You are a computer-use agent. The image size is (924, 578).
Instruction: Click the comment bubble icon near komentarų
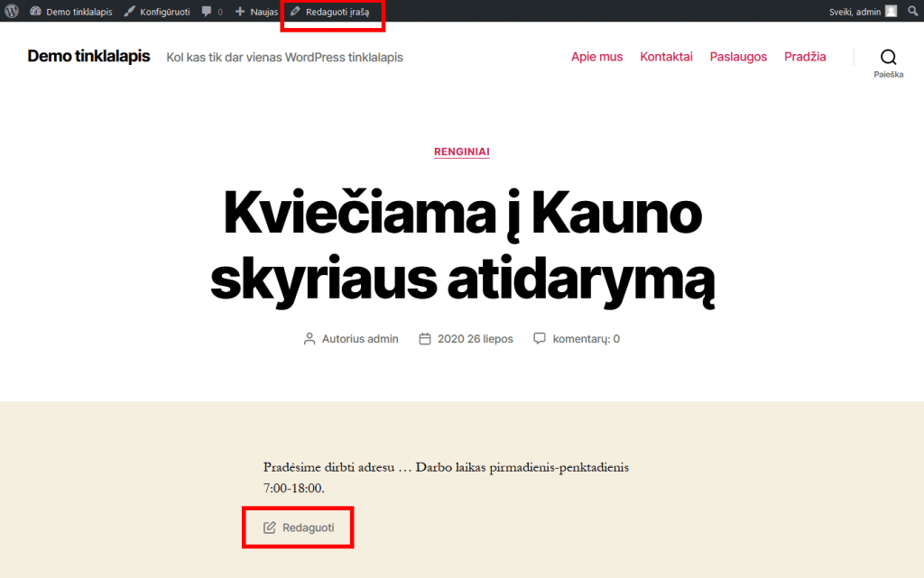(x=540, y=338)
